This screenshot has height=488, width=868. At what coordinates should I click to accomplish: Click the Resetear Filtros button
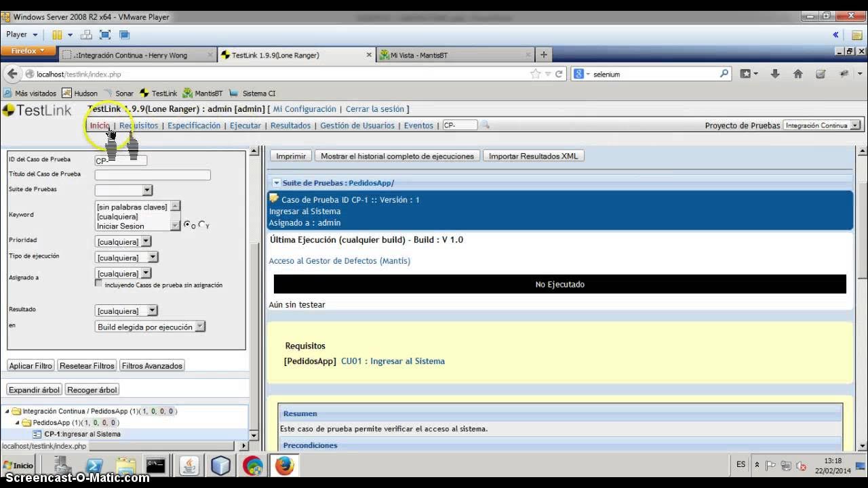click(x=87, y=365)
